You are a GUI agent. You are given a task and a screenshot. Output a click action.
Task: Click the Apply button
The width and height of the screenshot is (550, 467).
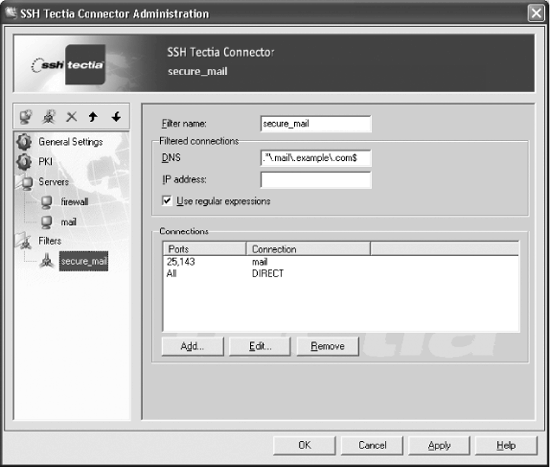click(439, 445)
